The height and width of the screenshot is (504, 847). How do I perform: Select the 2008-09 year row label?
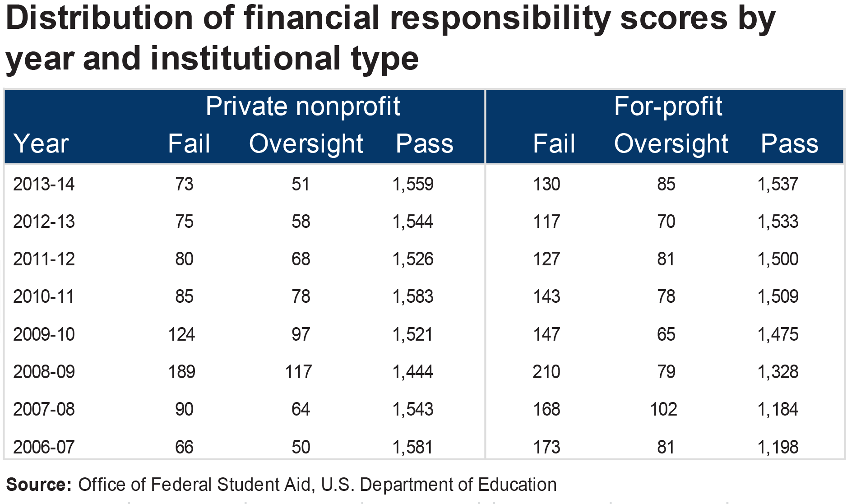pyautogui.click(x=44, y=372)
